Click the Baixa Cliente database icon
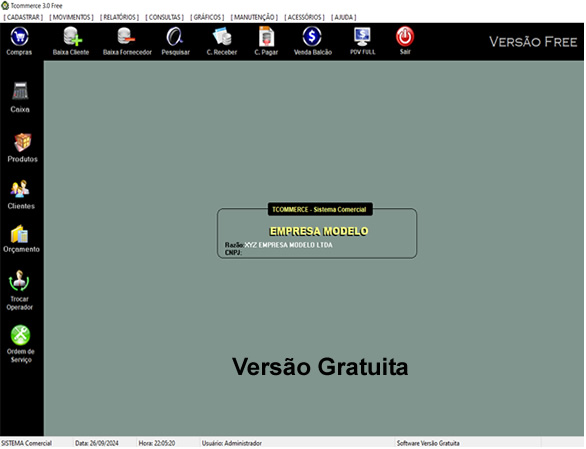The image size is (586, 449). 72,37
